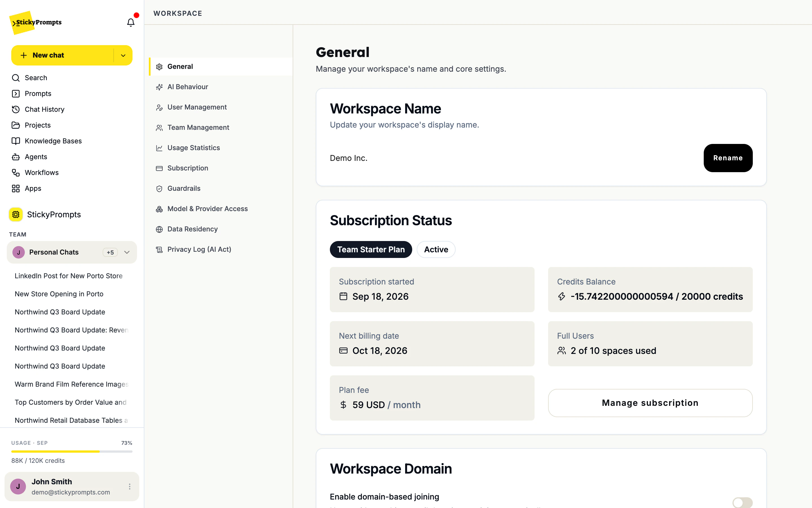This screenshot has width=812, height=508.
Task: Expand the Personal Chats chevron
Action: click(x=127, y=252)
